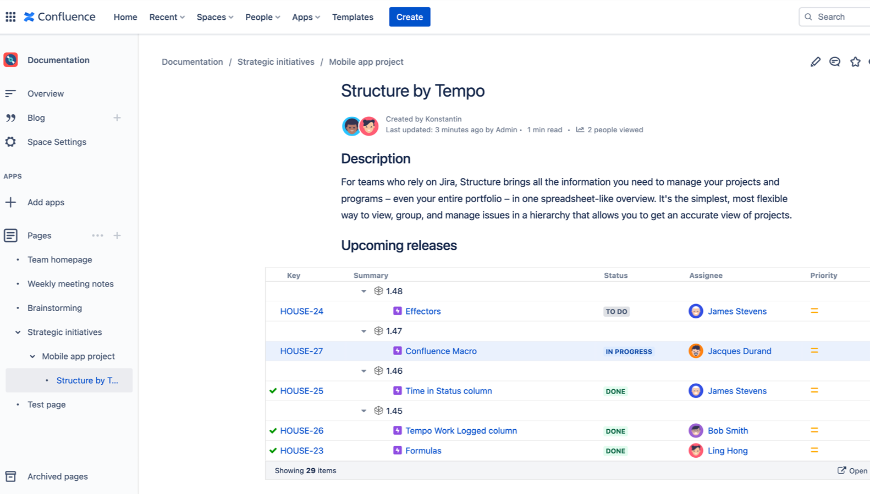Screen dimensions: 870x494
Task: Collapse the 1.45 release group
Action: (363, 411)
